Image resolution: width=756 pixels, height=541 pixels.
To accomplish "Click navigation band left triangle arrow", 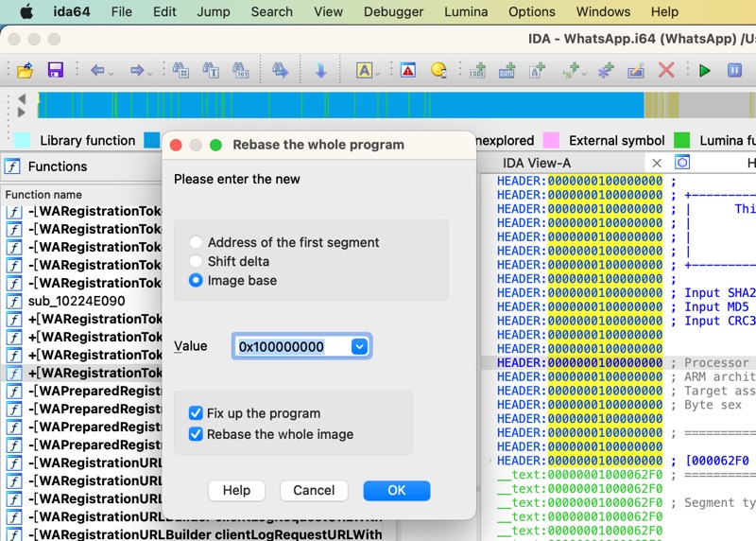I will pyautogui.click(x=21, y=99).
